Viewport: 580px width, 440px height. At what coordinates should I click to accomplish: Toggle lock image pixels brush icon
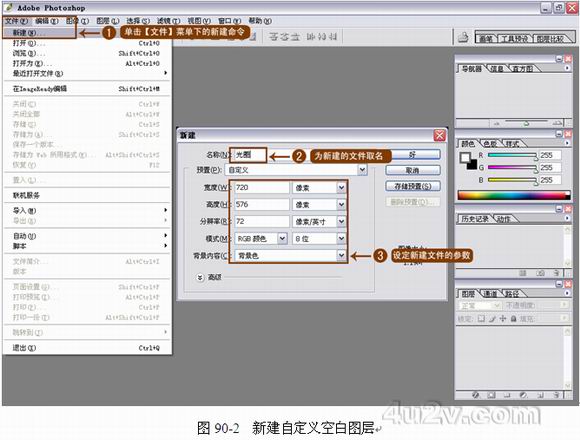click(x=492, y=318)
